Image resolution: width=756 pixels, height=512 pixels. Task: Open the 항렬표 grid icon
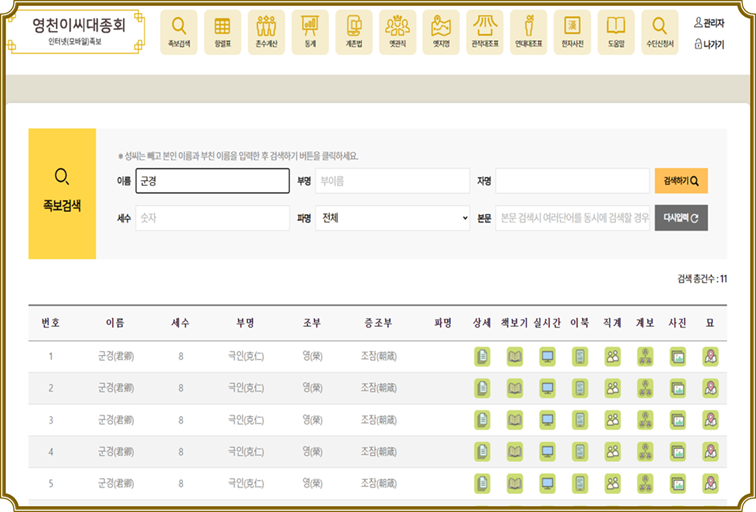pyautogui.click(x=222, y=32)
